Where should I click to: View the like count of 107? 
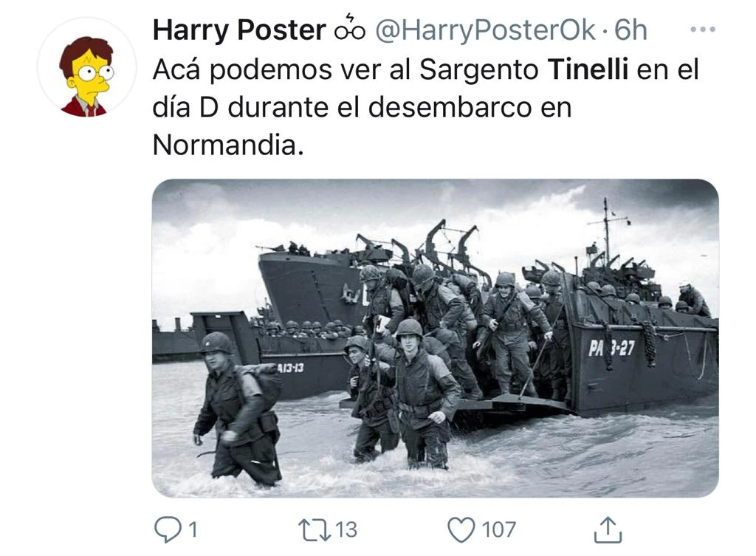[499, 529]
